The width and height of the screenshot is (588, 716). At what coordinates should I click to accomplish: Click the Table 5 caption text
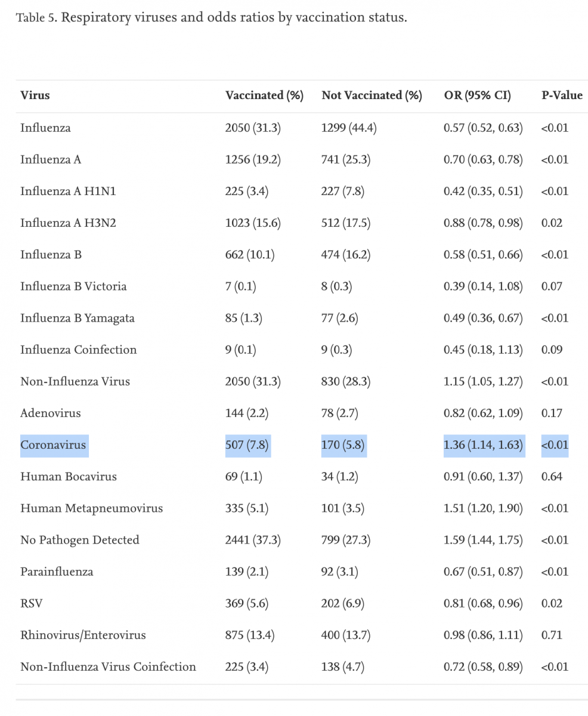click(x=212, y=17)
